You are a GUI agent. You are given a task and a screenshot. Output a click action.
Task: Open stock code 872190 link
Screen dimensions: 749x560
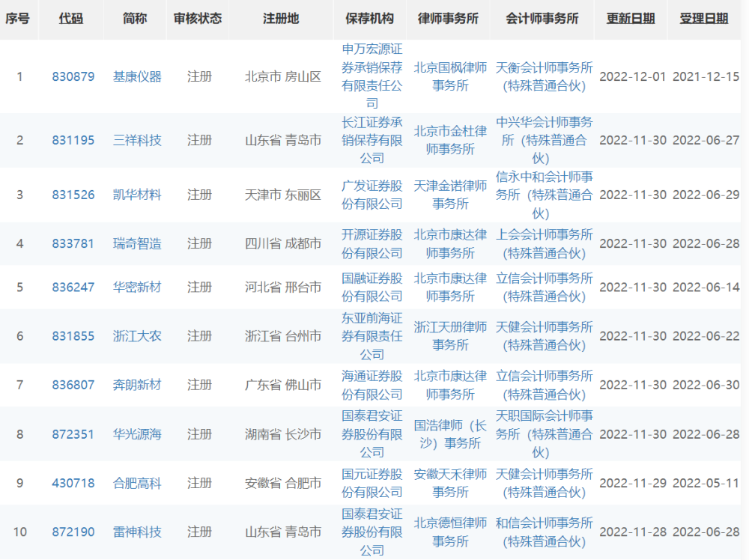click(73, 532)
